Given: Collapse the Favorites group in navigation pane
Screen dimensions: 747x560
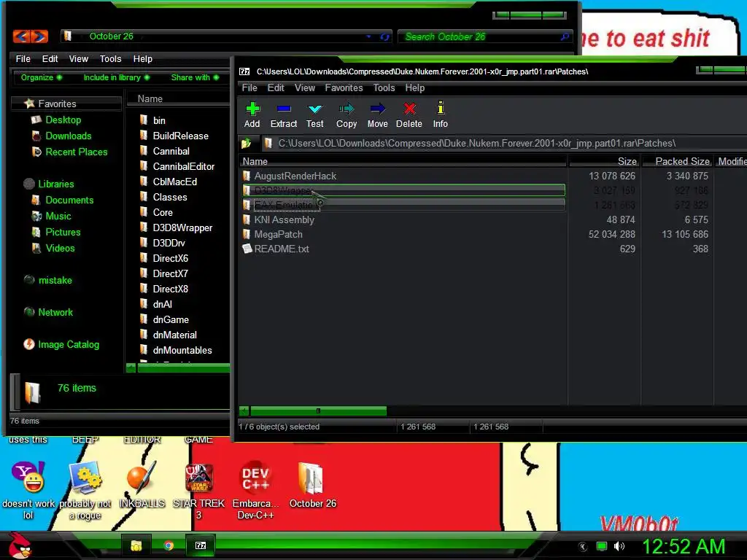Looking at the screenshot, I should coord(57,104).
